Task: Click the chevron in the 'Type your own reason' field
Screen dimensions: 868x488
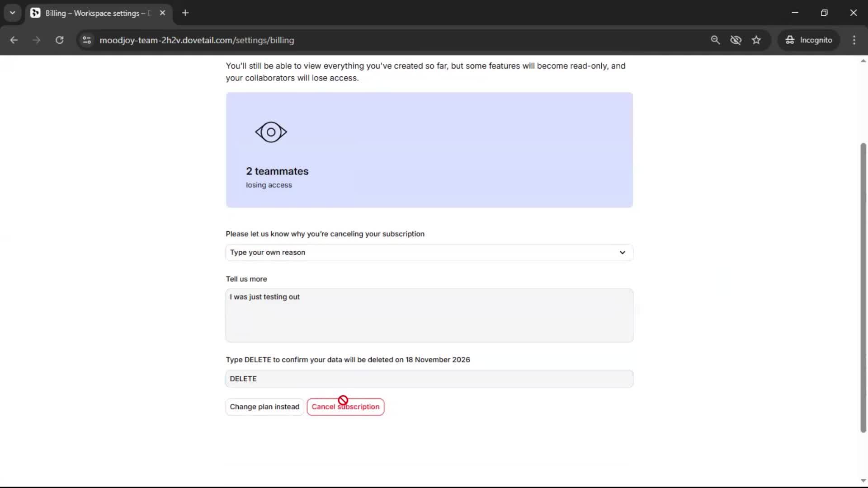Action: coord(622,253)
